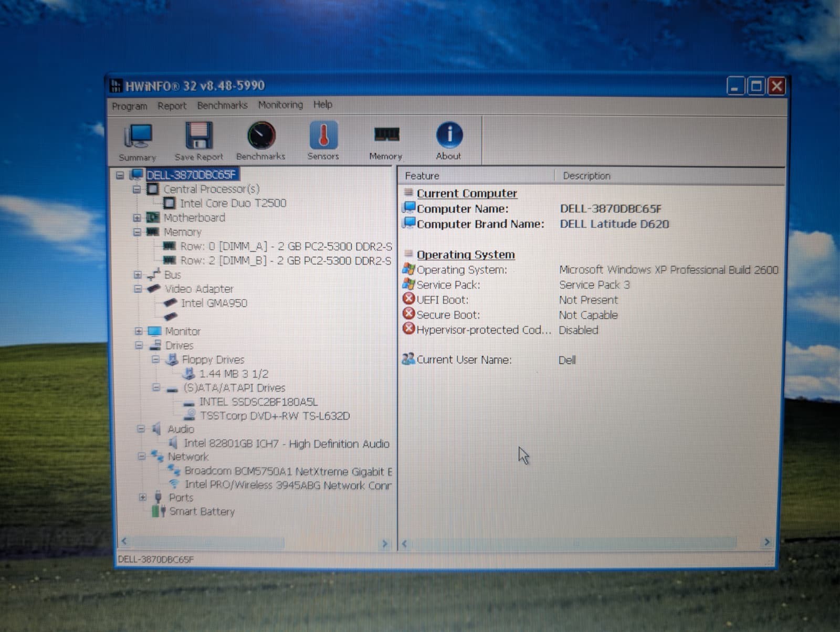Maximize the HWiNFO window
This screenshot has width=840, height=632.
756,86
